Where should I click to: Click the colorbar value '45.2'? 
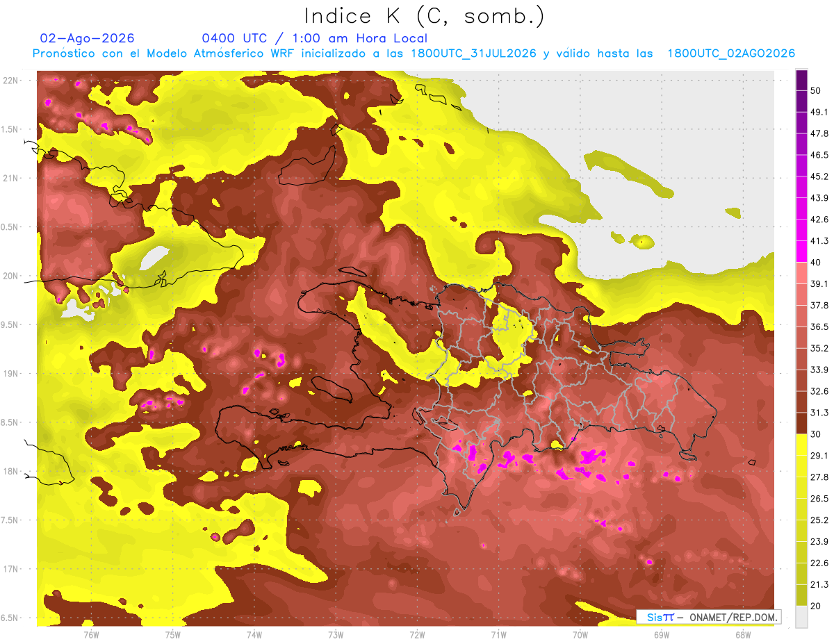[x=819, y=177]
